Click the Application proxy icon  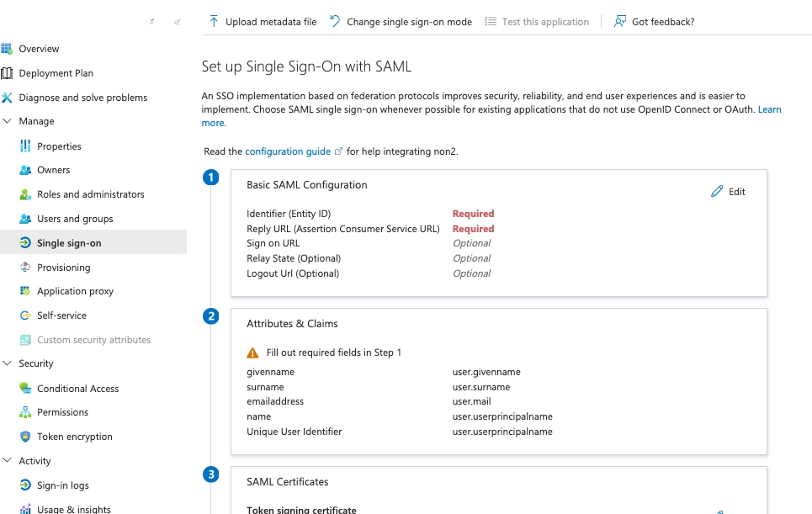pos(25,291)
